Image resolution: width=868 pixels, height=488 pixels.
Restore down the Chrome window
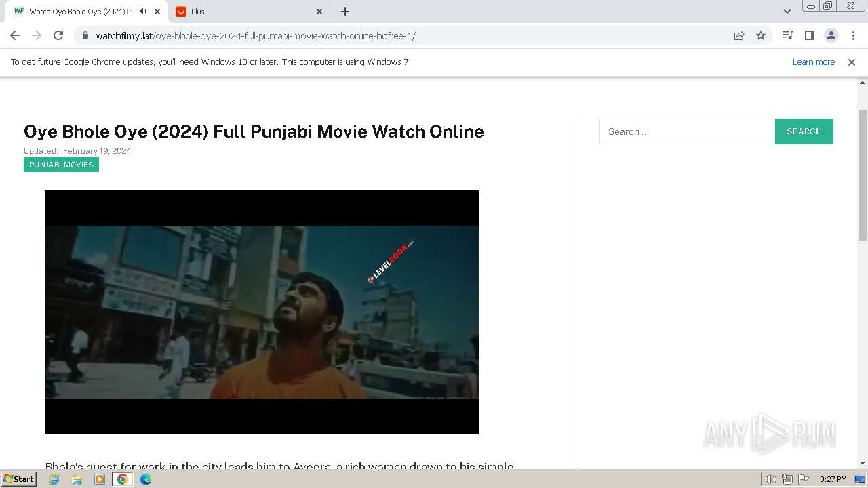click(x=828, y=5)
